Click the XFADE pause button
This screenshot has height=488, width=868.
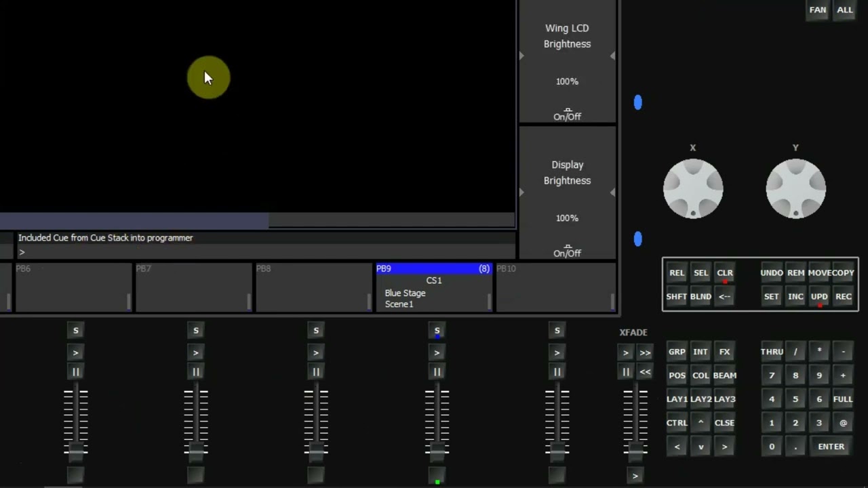coord(626,372)
